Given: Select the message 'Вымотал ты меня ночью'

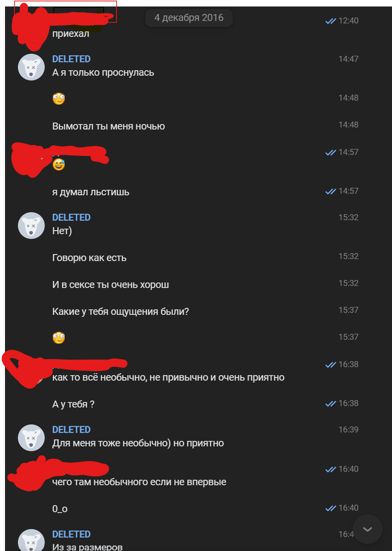Looking at the screenshot, I should coord(109,126).
